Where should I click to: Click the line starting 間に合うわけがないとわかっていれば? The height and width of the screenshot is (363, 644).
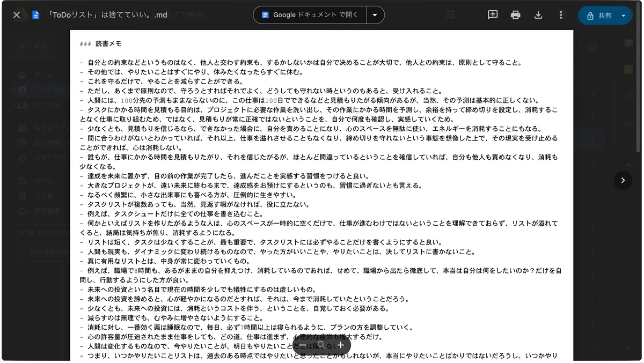[x=319, y=143]
